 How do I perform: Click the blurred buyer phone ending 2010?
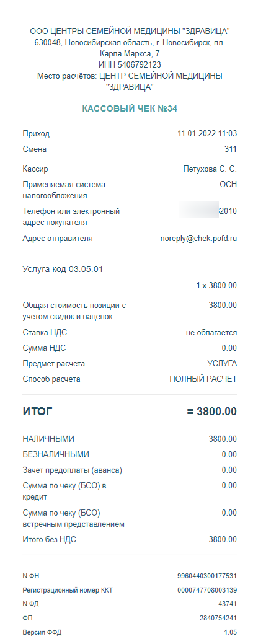coord(208,211)
